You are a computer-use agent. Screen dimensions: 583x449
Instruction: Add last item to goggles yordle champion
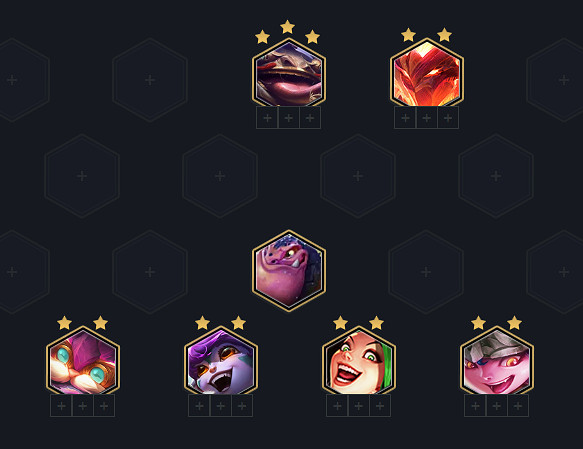(x=104, y=406)
